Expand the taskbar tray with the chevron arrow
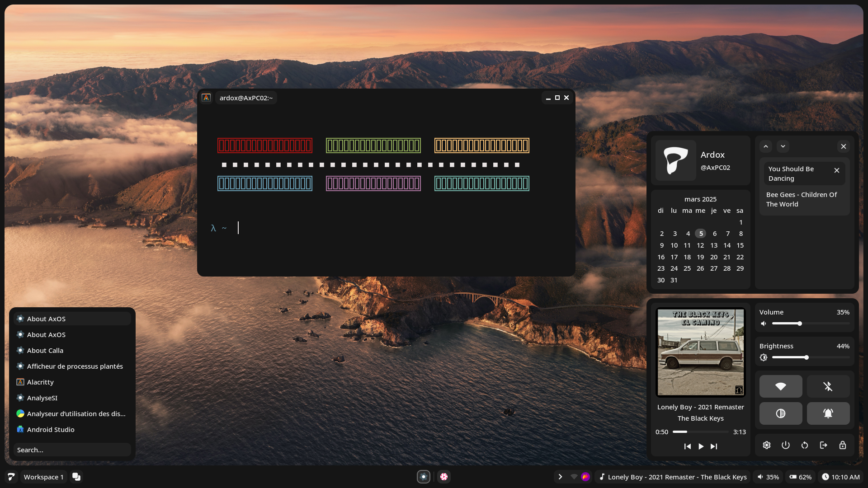The image size is (868, 488). 560,477
